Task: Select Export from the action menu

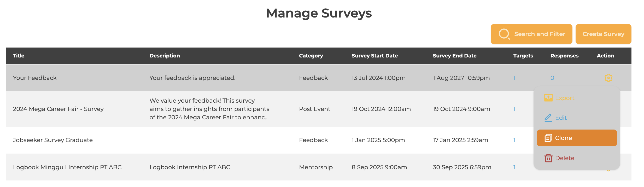Action: [x=565, y=98]
